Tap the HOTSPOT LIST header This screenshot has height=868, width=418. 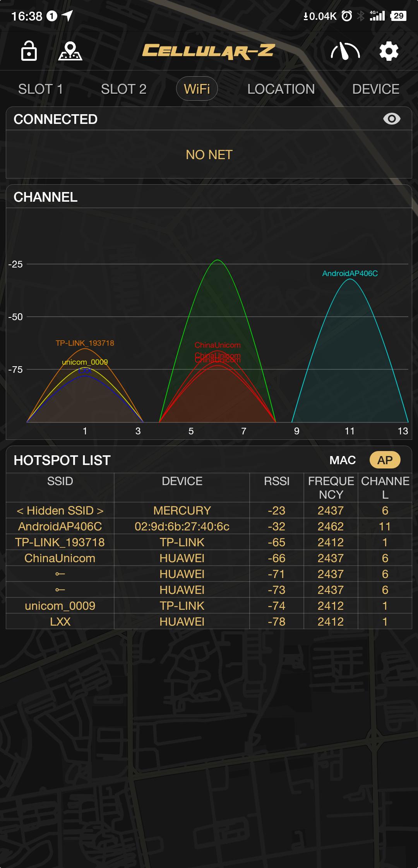tap(62, 460)
